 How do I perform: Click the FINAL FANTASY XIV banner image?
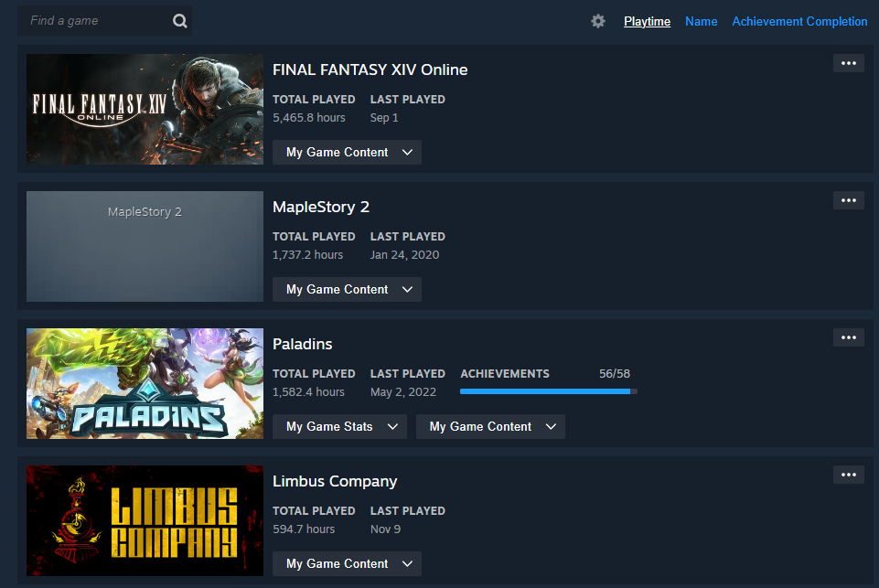145,110
